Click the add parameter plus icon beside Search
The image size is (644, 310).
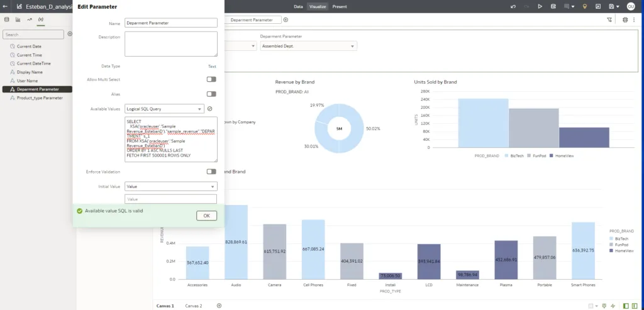[x=69, y=34]
